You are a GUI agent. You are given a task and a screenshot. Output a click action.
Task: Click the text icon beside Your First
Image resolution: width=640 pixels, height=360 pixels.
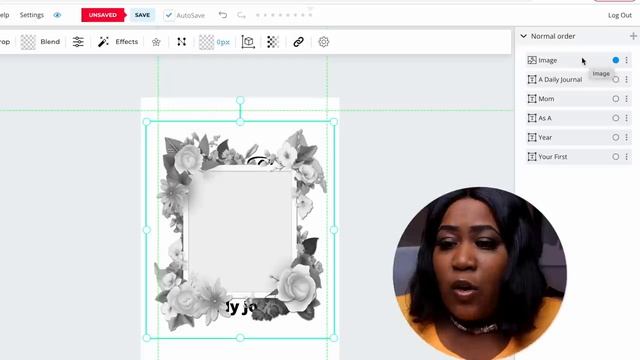pos(532,157)
